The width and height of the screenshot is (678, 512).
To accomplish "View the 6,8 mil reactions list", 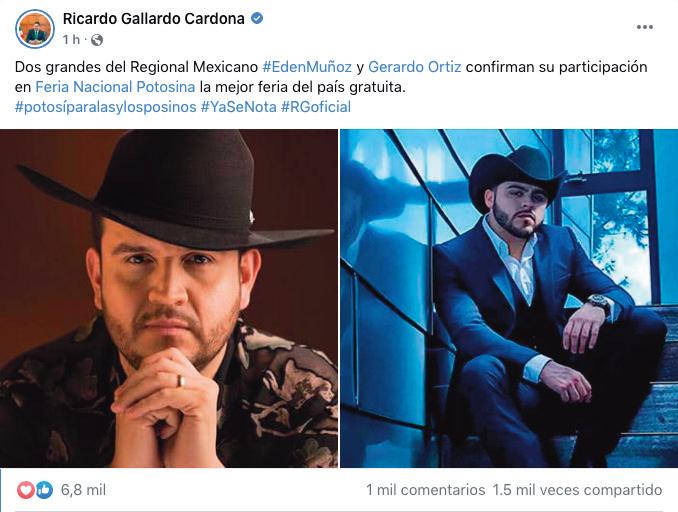I will [83, 490].
